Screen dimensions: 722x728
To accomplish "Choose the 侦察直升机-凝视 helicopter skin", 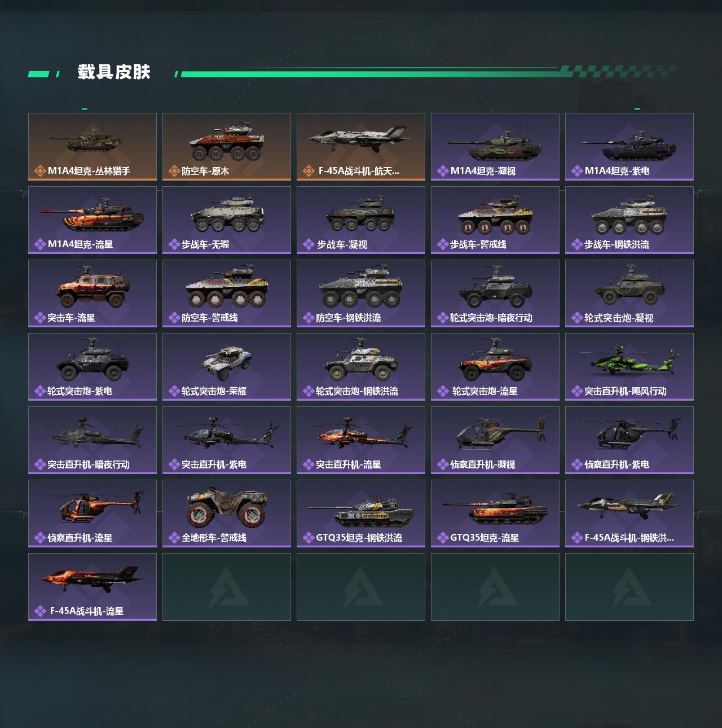I will point(495,440).
